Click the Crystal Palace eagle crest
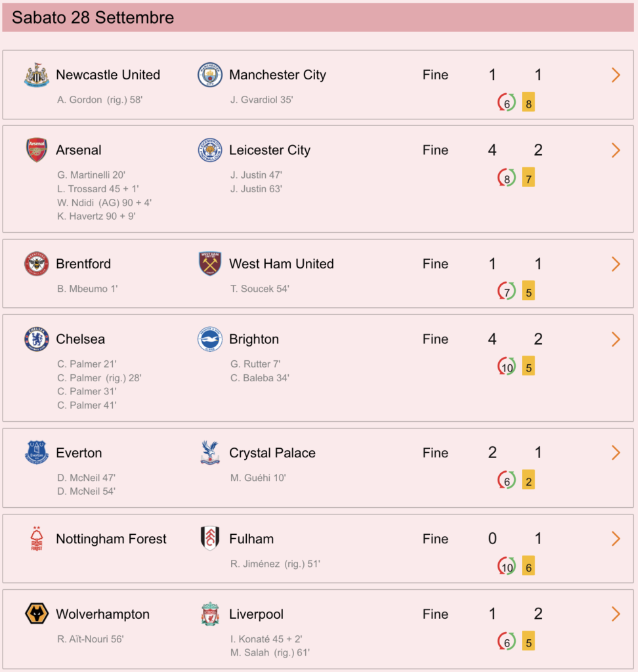 [x=210, y=453]
